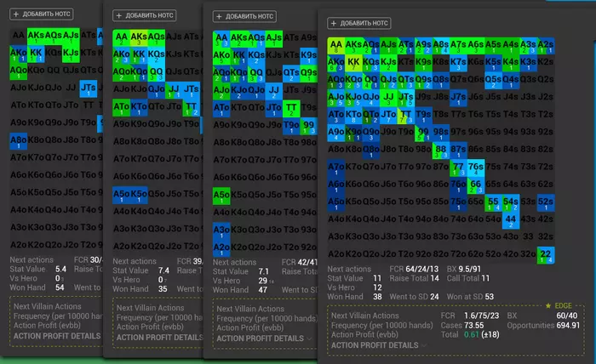Select the 54s cell in the rightmost grid
Image resolution: width=596 pixels, height=364 pixels.
[x=510, y=202]
